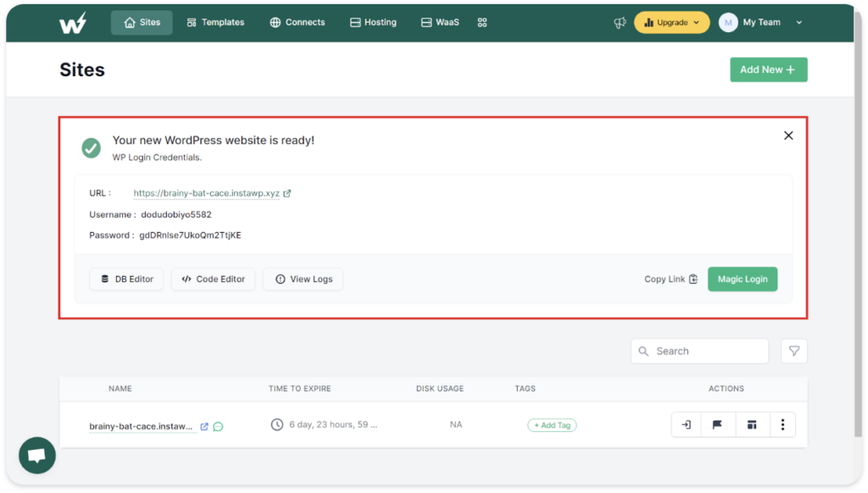Click View Logs button

303,279
